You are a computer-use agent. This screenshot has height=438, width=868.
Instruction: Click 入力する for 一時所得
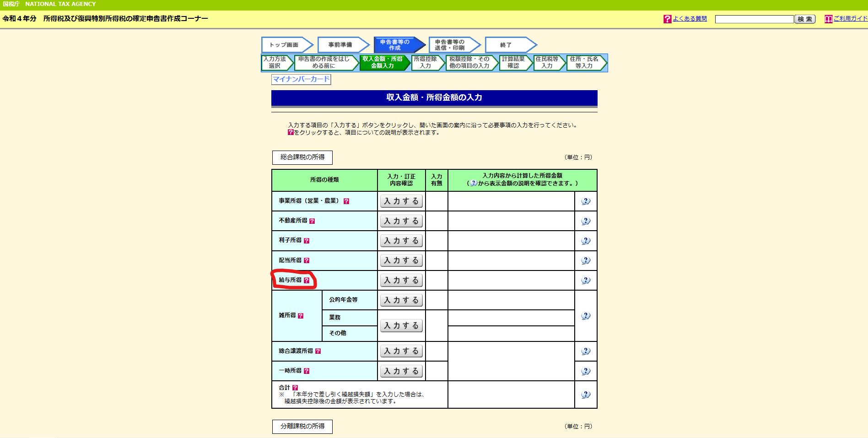coord(401,371)
